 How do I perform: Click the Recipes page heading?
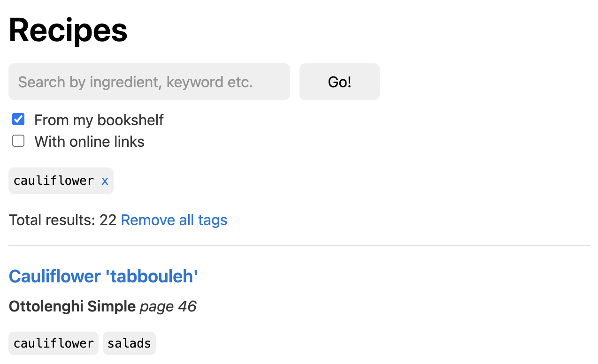68,30
